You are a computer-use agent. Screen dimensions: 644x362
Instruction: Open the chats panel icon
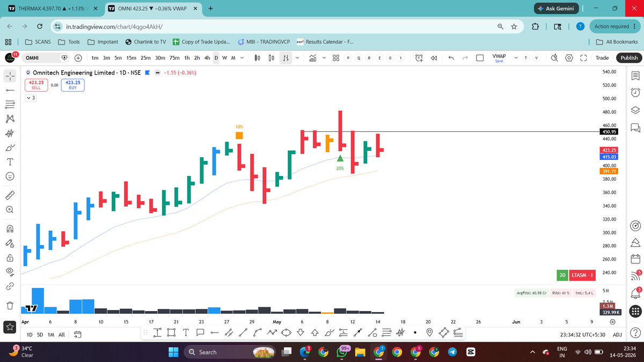pos(635,128)
